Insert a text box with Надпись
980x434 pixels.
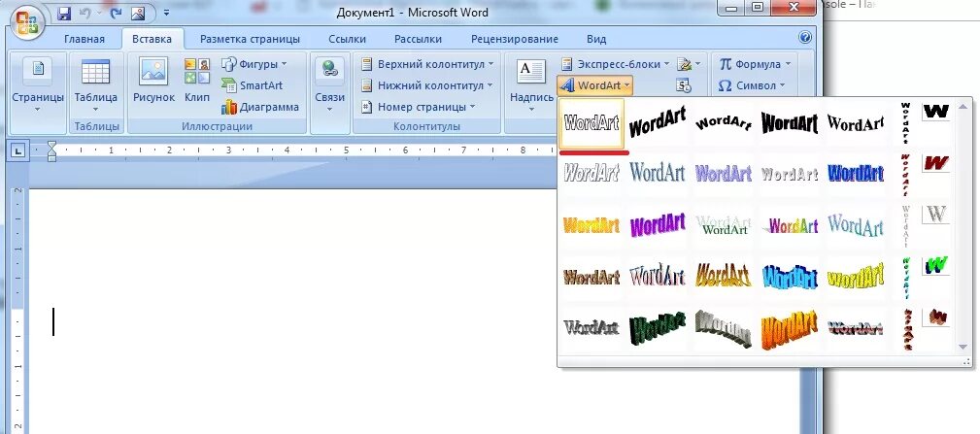[x=531, y=84]
